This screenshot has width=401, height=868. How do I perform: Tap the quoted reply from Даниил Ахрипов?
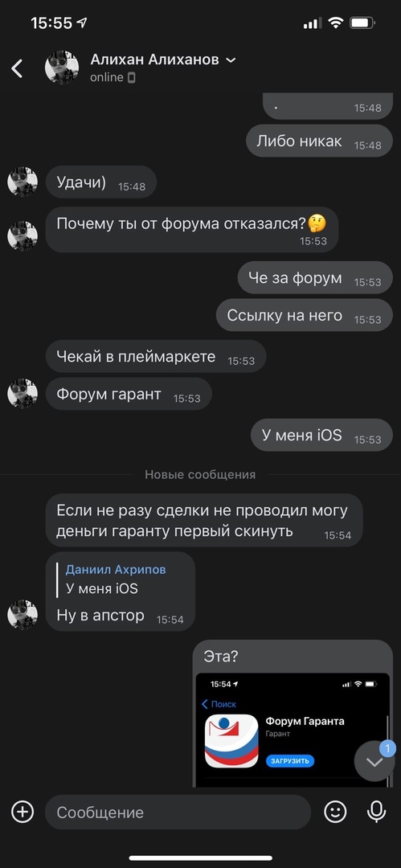(117, 579)
